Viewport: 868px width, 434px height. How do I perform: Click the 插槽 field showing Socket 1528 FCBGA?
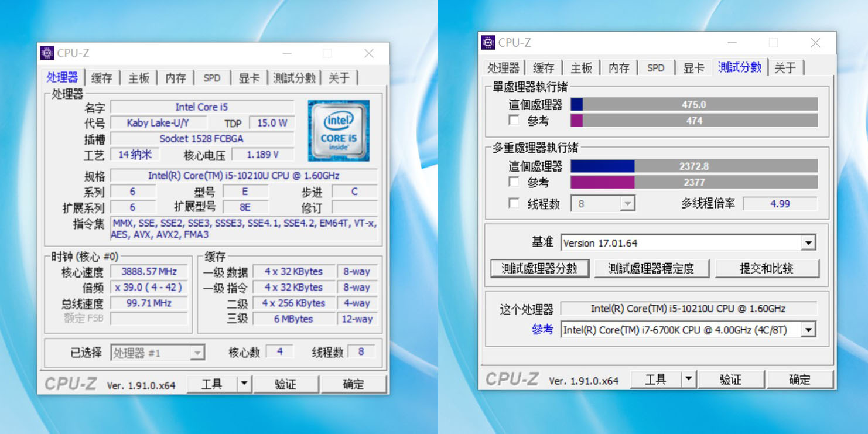pyautogui.click(x=202, y=139)
